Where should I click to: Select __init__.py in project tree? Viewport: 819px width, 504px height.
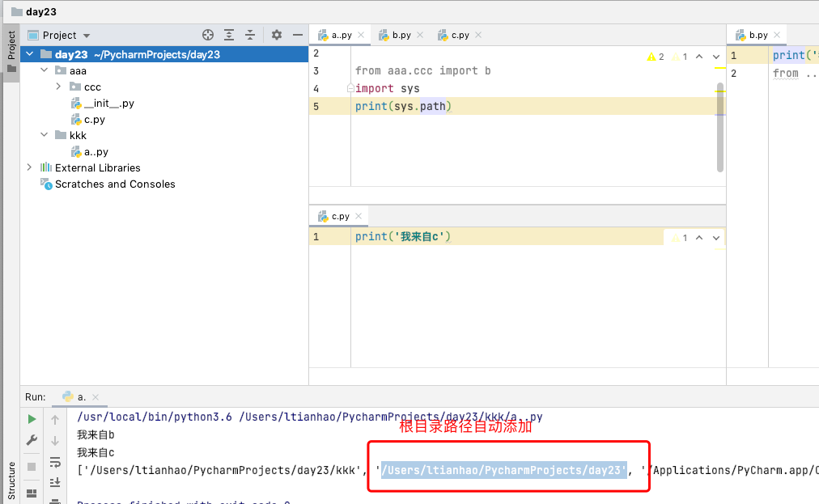click(x=103, y=104)
